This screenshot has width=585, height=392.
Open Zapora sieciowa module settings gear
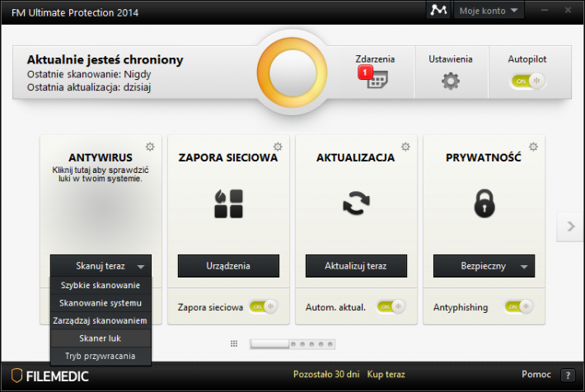pos(278,147)
